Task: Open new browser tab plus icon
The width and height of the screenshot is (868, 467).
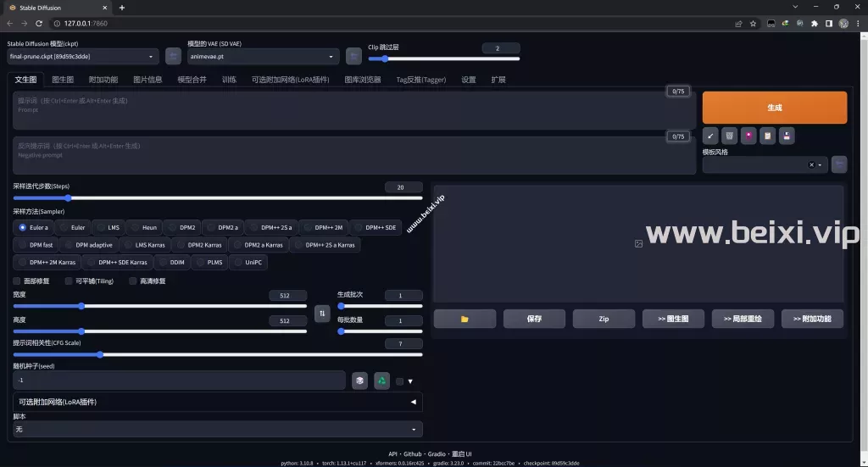Action: click(122, 8)
